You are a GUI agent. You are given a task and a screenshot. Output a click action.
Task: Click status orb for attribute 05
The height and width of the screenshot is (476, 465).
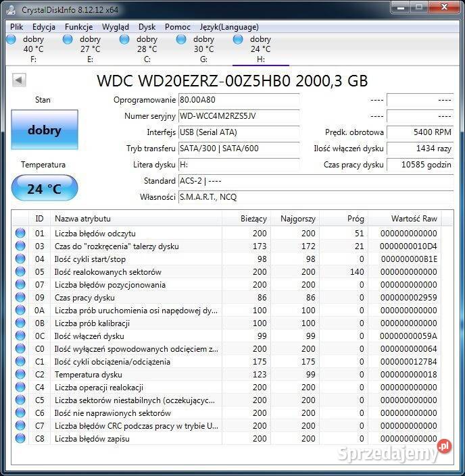[20, 271]
